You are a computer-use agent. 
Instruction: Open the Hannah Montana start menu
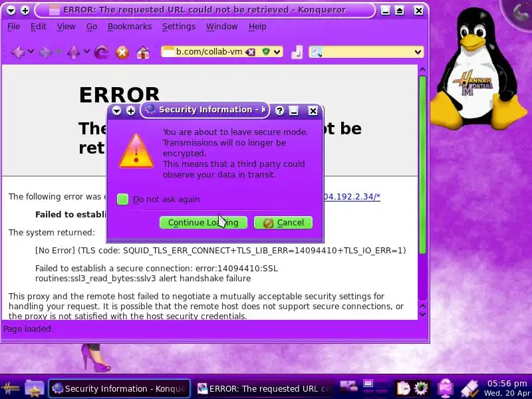point(11,388)
